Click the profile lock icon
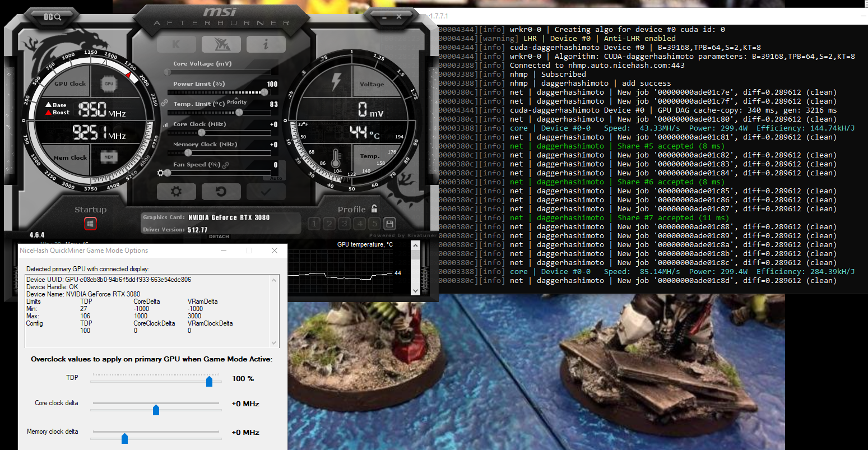 [x=374, y=208]
